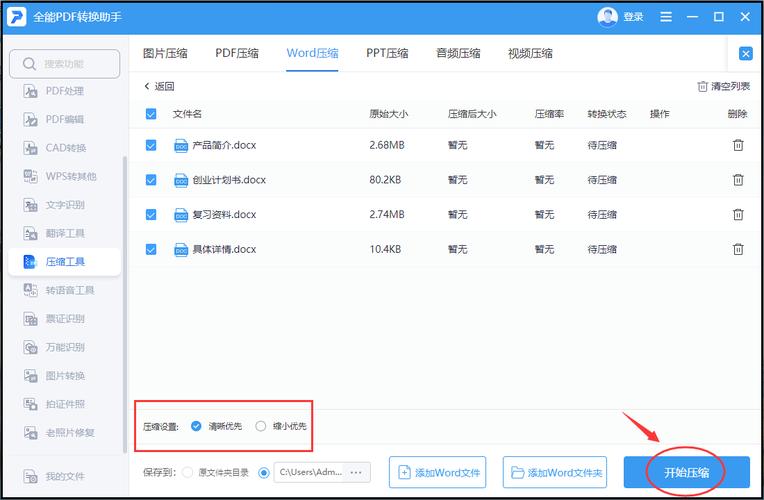Image resolution: width=764 pixels, height=500 pixels.
Task: Switch to Word压缩 tab
Action: 312,53
